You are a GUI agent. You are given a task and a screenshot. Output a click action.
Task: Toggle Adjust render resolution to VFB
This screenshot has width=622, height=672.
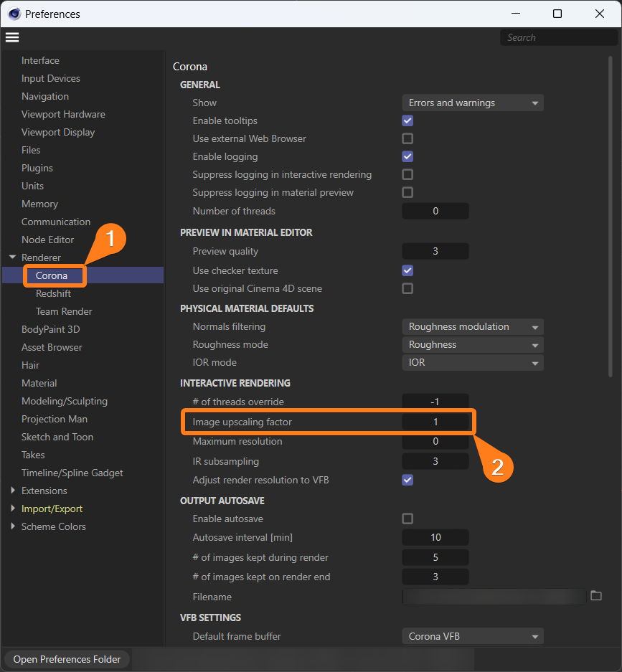click(407, 480)
